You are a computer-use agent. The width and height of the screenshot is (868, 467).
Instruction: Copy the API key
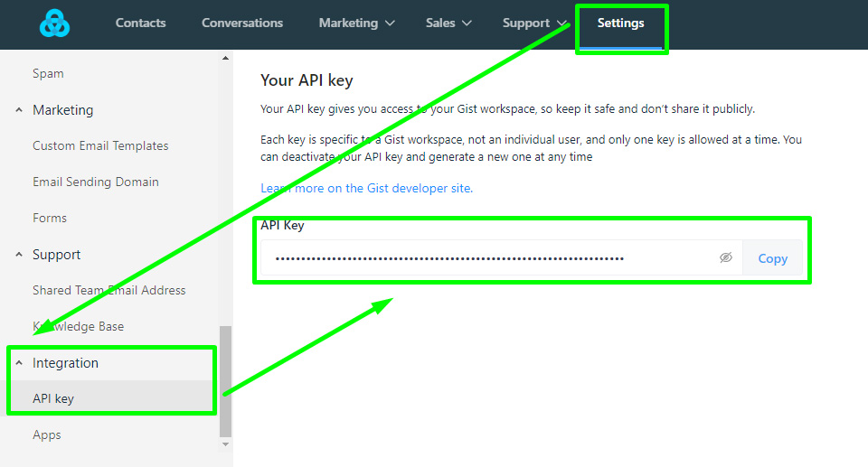click(773, 258)
